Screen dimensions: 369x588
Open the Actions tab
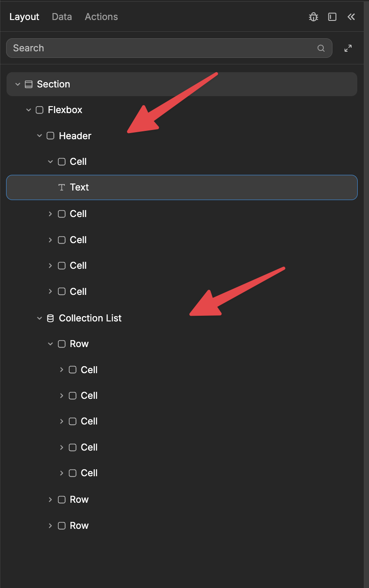(101, 17)
